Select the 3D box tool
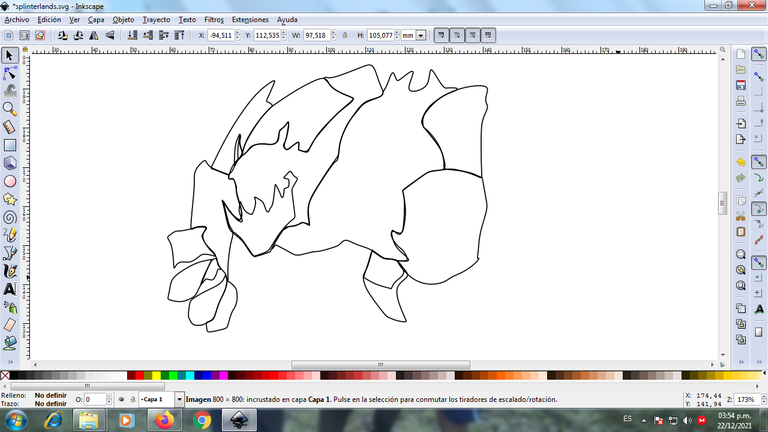Screen dimensions: 768x432 pos(9,163)
